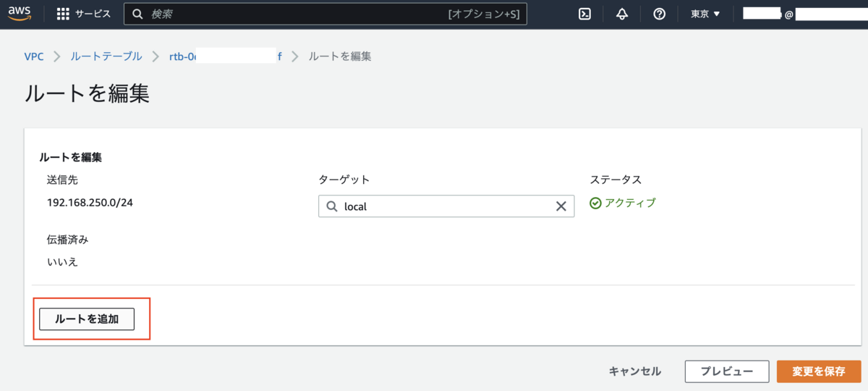Click the green アクティブ status icon
The image size is (868, 391).
(595, 203)
